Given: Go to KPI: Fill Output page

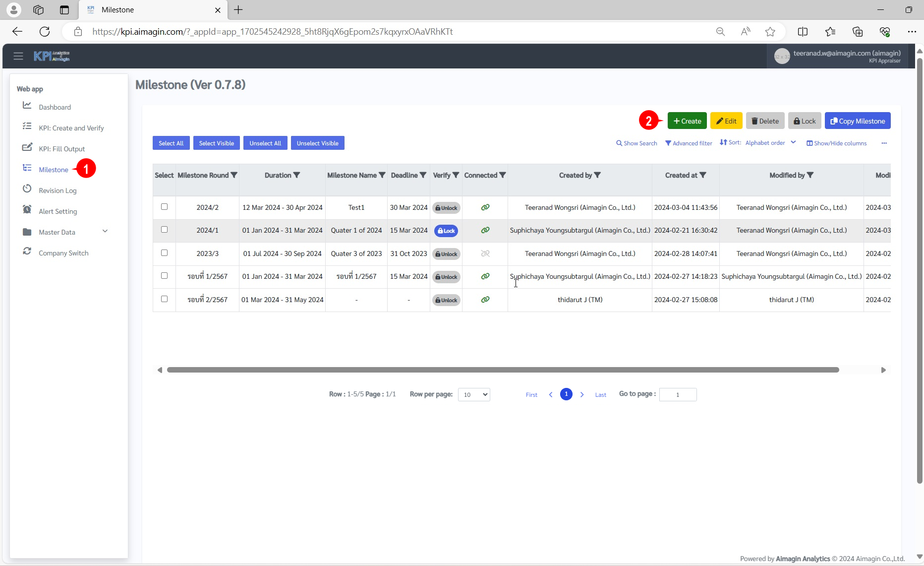Looking at the screenshot, I should 61,149.
